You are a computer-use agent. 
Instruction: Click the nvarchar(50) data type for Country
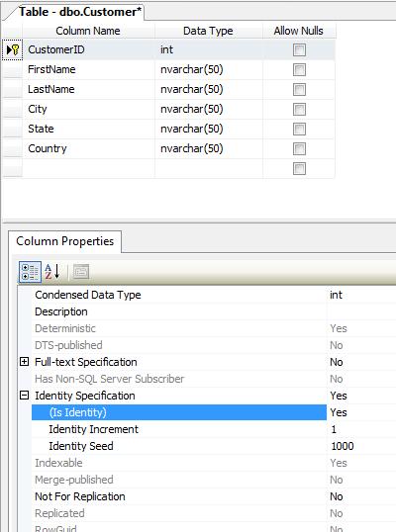[209, 148]
